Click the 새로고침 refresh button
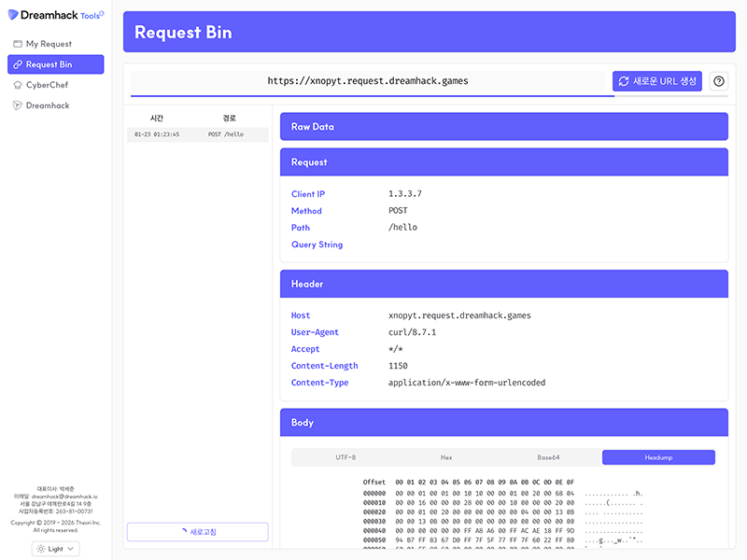The height and width of the screenshot is (560, 747). click(x=198, y=532)
